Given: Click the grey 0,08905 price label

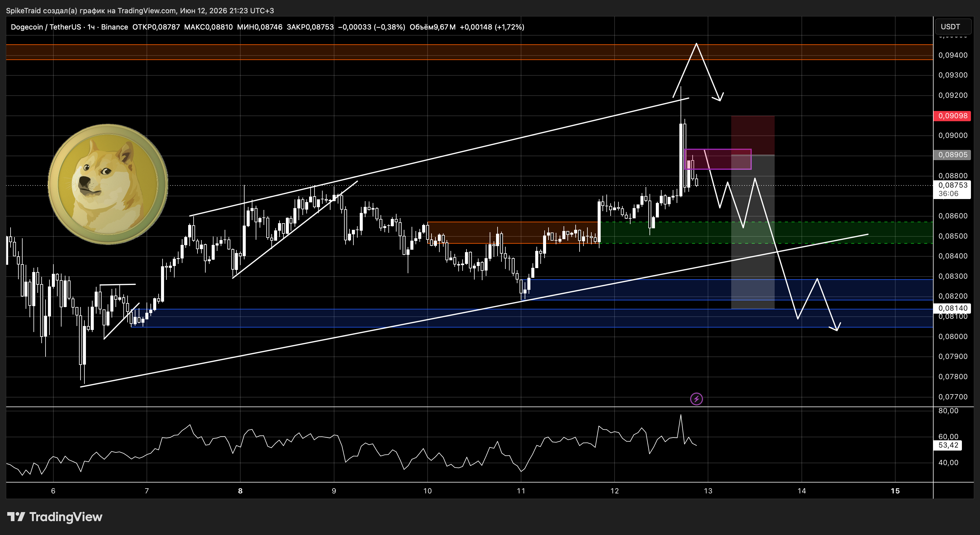Looking at the screenshot, I should tap(952, 154).
